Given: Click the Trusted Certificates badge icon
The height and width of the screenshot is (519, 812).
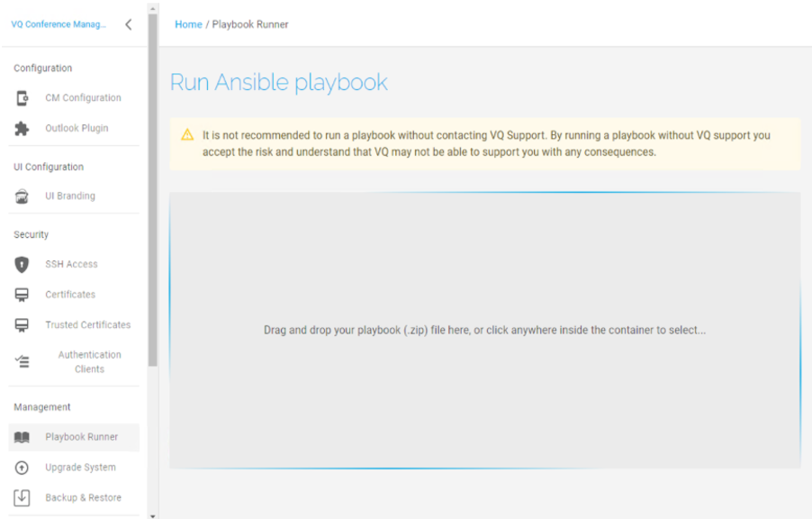Looking at the screenshot, I should point(22,325).
